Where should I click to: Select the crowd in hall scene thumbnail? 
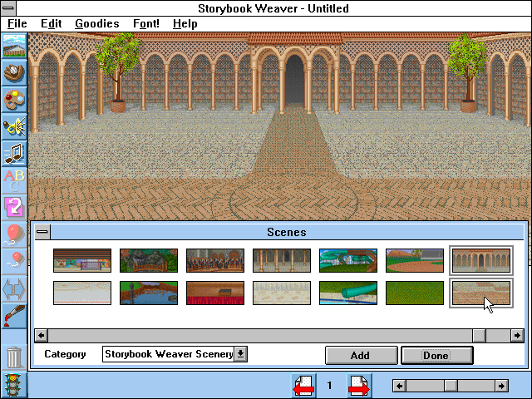tap(215, 260)
